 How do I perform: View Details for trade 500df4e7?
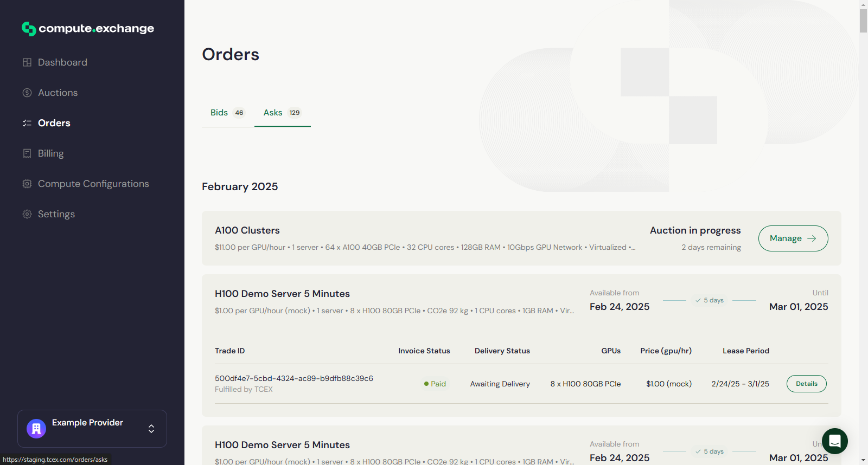coord(807,384)
